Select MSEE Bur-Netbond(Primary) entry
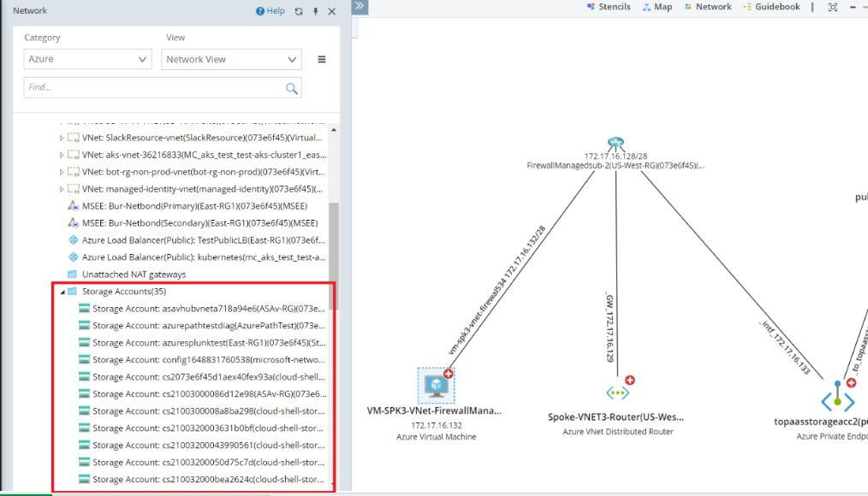This screenshot has width=868, height=496. (194, 206)
